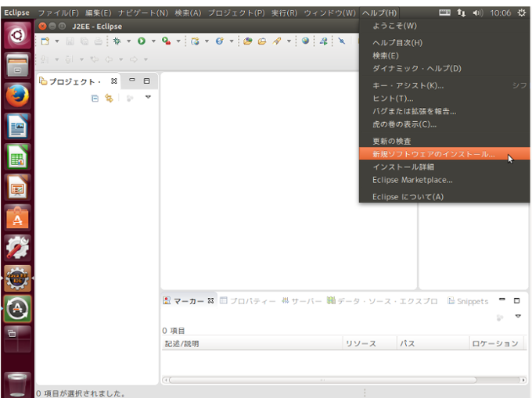Screen dimensions: 532x398
Task: Open the Markers view menu triangle
Action: click(x=518, y=317)
